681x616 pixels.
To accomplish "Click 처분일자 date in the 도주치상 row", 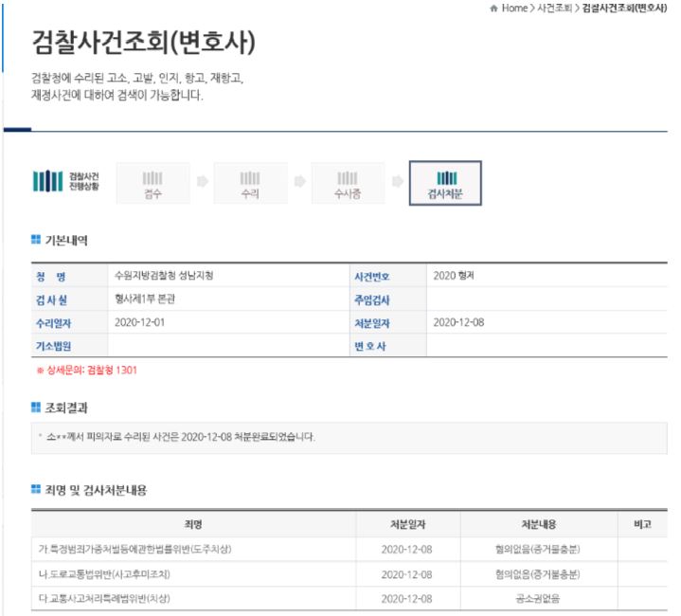I will [x=407, y=550].
